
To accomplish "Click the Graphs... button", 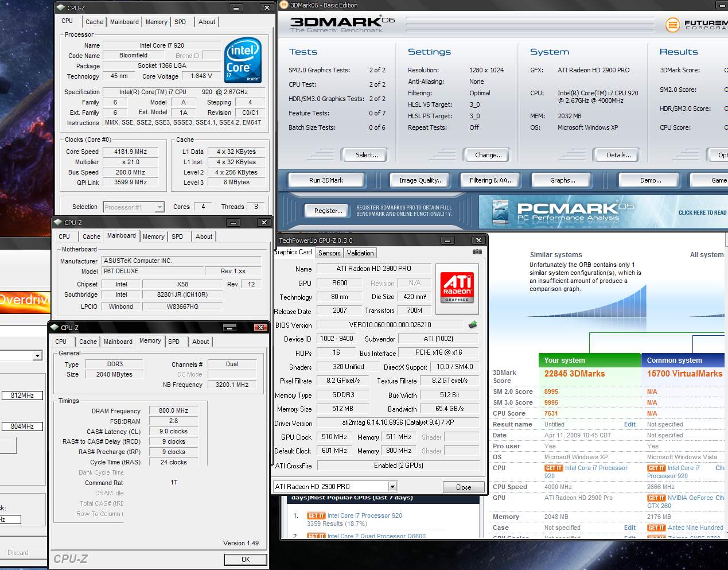I will click(562, 180).
